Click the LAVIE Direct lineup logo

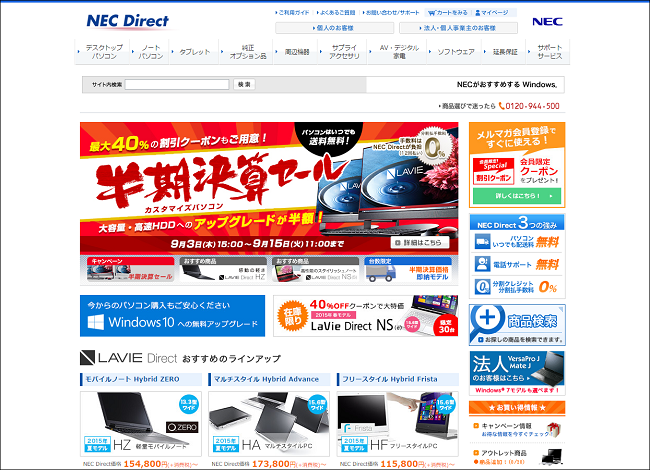[x=129, y=358]
